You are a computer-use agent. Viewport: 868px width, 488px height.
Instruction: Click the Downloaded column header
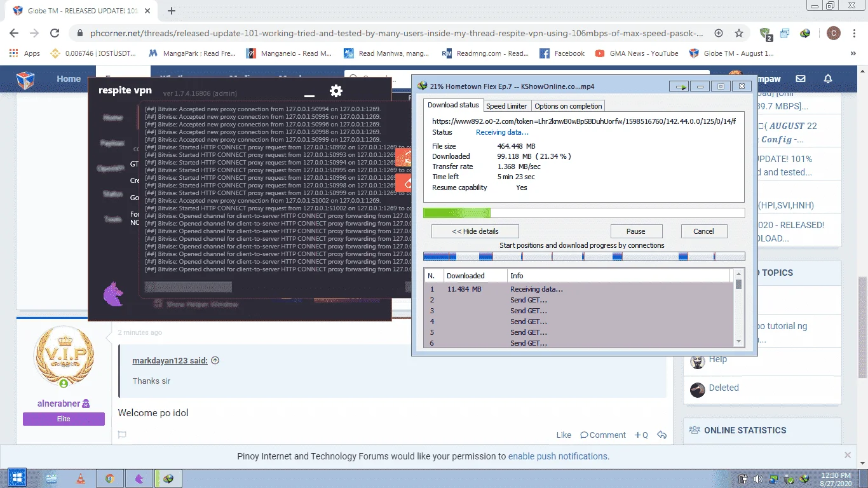[x=475, y=276]
